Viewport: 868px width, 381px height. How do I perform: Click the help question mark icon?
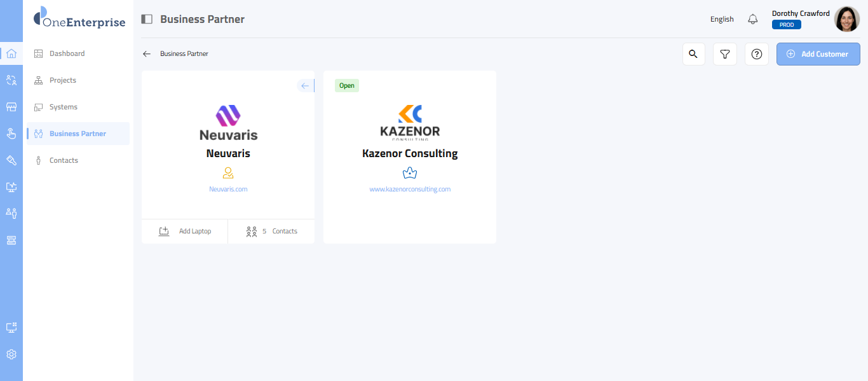756,54
